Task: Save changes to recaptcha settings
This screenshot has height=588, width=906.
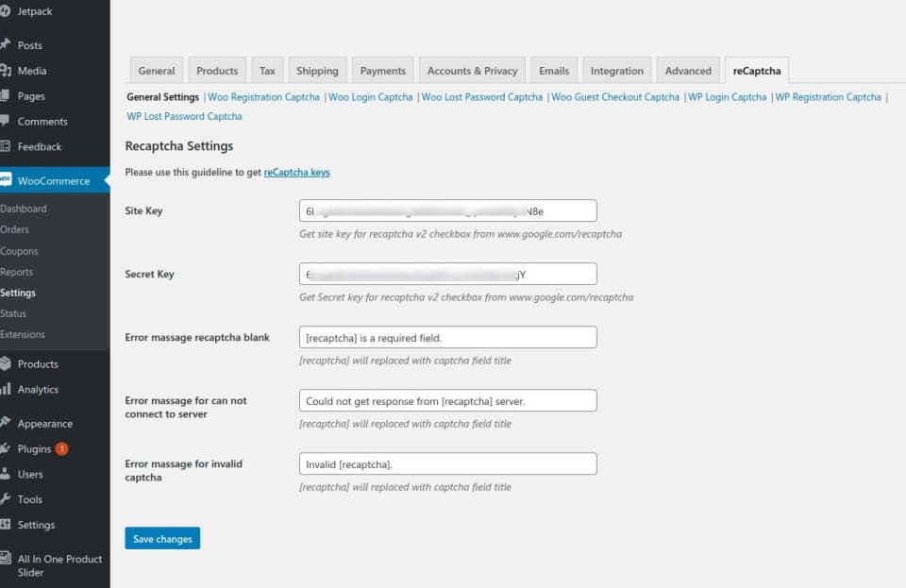Action: pos(162,538)
